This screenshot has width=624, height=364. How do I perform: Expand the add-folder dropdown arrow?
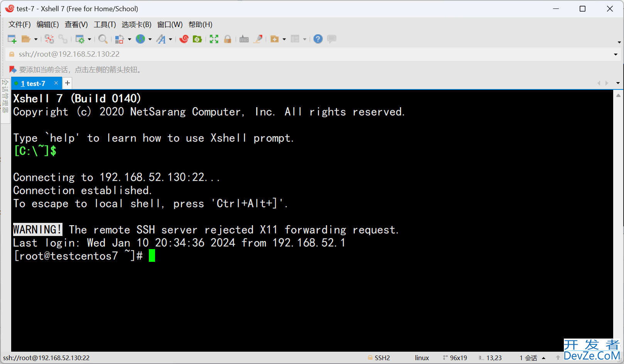click(x=284, y=39)
